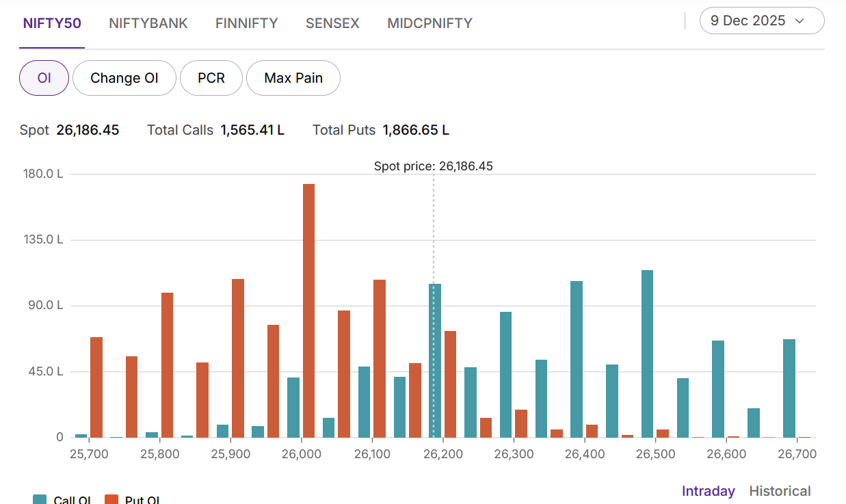Go to the MIDCPNIFTY tab
Screen dimensions: 846x504
click(429, 23)
